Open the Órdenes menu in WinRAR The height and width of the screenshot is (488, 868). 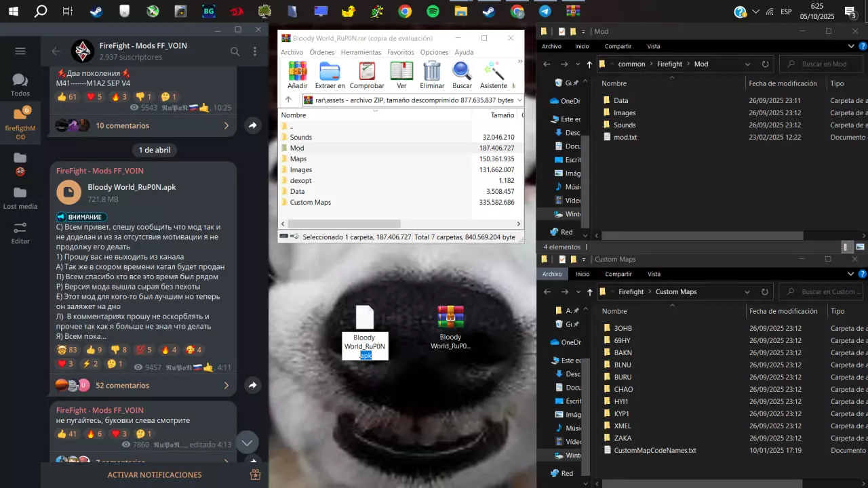click(321, 52)
